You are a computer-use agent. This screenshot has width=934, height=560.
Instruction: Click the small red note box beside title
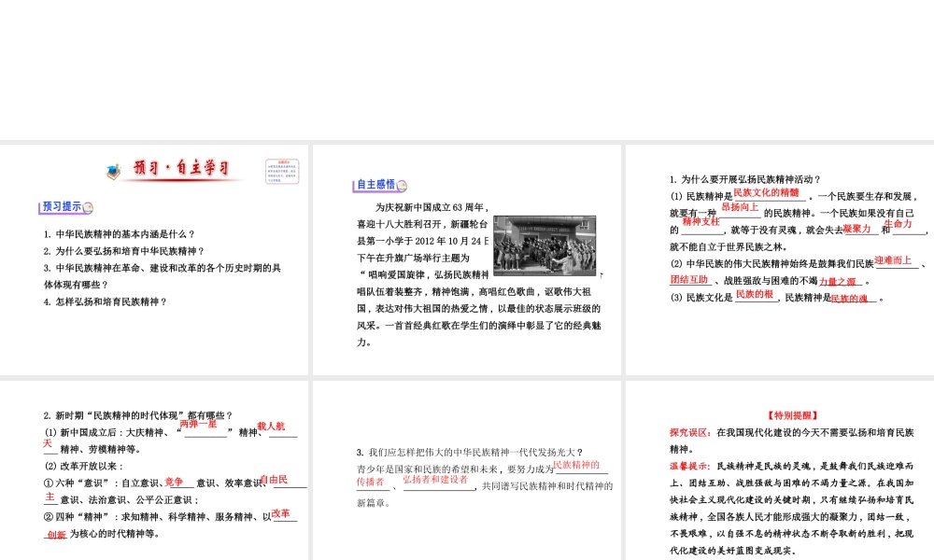(x=282, y=172)
